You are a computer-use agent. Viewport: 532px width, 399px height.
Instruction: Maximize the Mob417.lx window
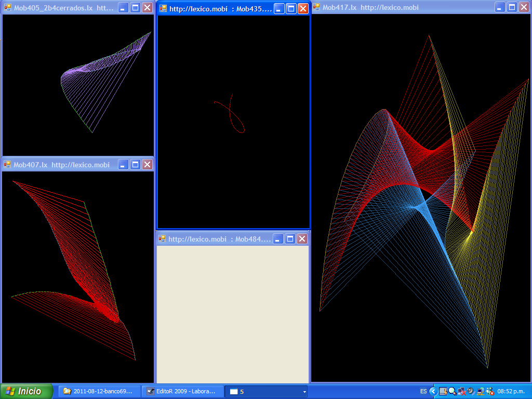pyautogui.click(x=512, y=7)
